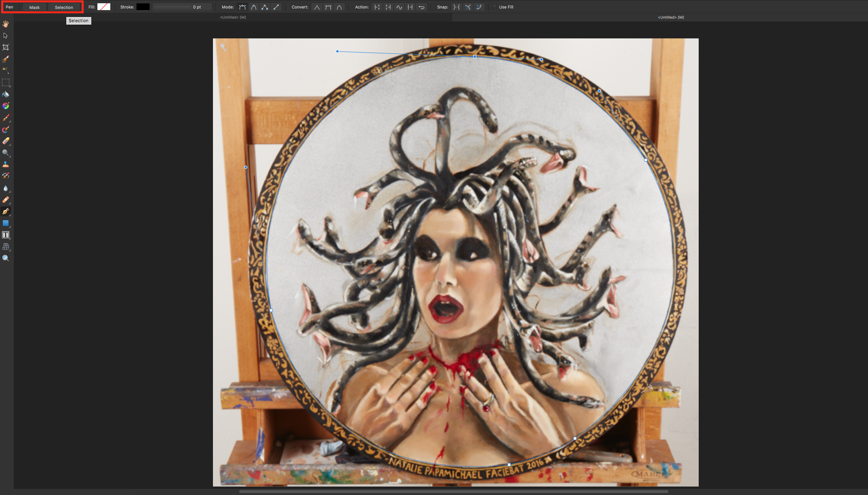Select the Rectangle shape tool

(x=6, y=223)
